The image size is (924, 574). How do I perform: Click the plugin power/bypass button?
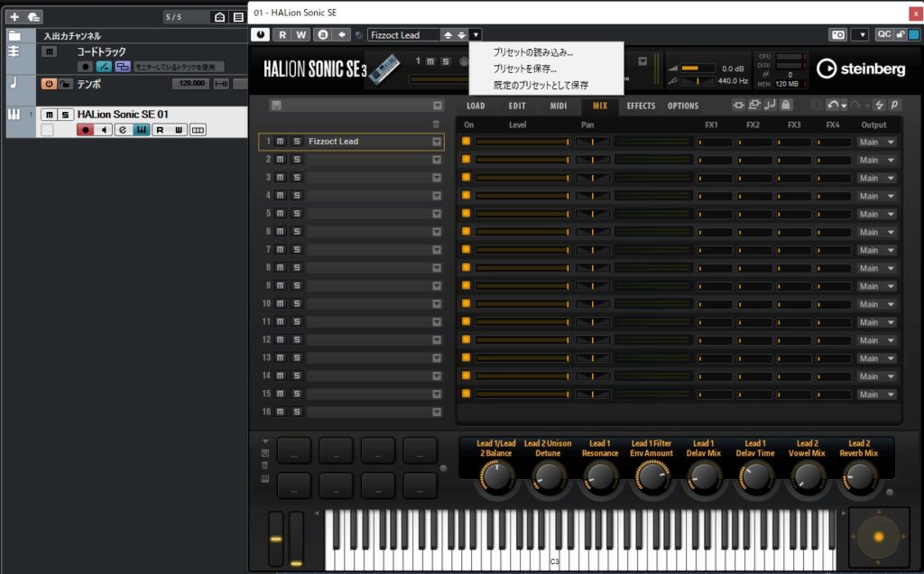coord(260,35)
